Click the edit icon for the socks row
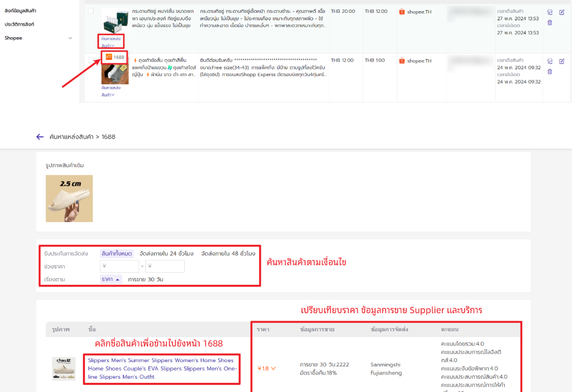 (x=562, y=61)
